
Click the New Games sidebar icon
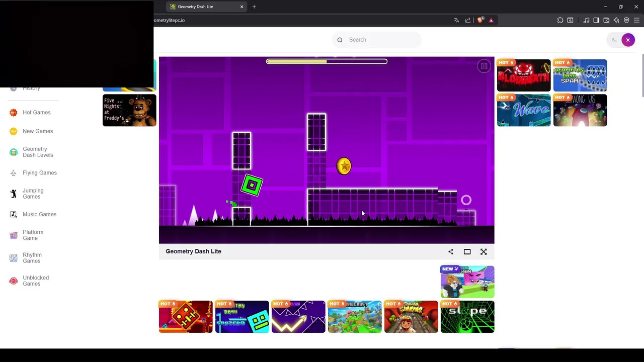14,131
